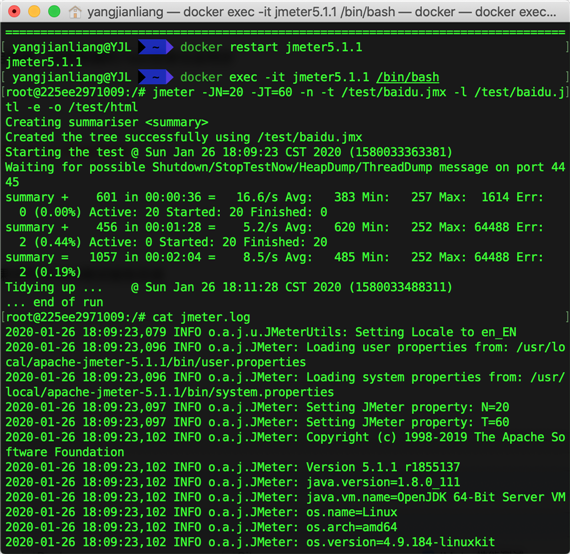
Task: Click the Tidying up timestamp line
Action: coord(229,287)
